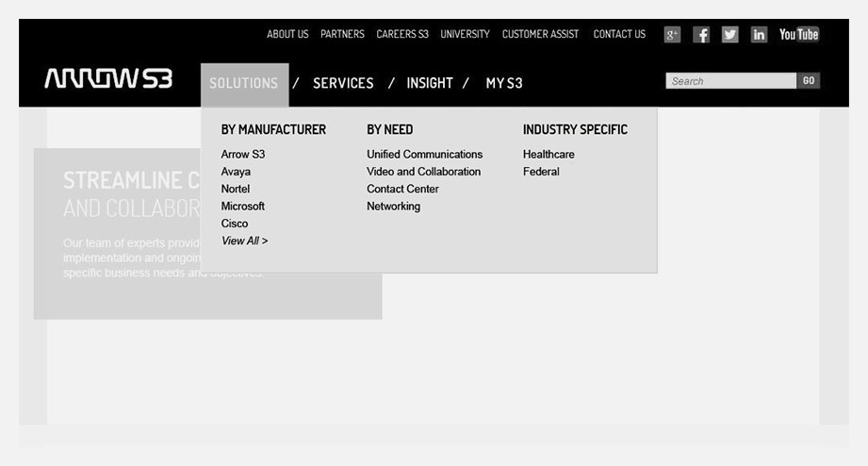This screenshot has height=466, width=868.
Task: Open the Solutions menu tab
Action: [x=244, y=84]
